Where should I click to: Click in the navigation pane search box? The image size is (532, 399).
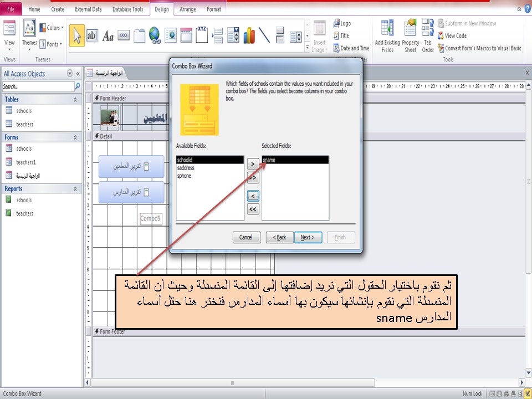(x=38, y=86)
